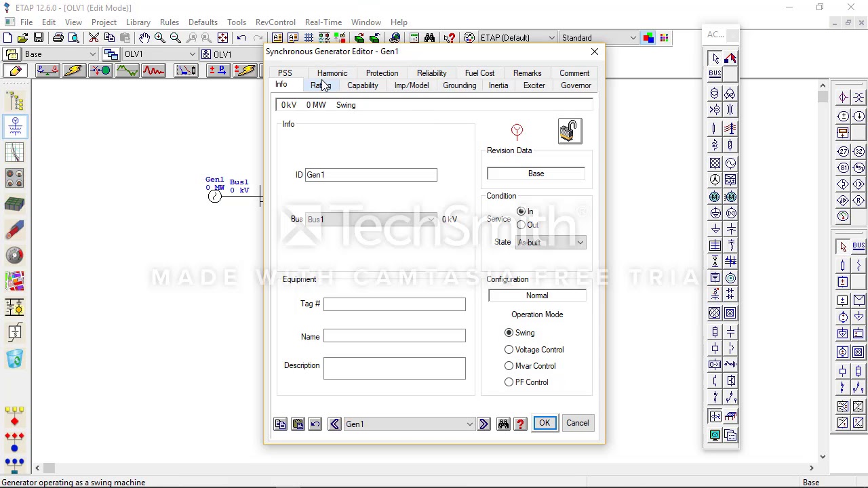Click the Zoom Out magnifier
Viewport: 868px width, 488px height.
point(176,38)
